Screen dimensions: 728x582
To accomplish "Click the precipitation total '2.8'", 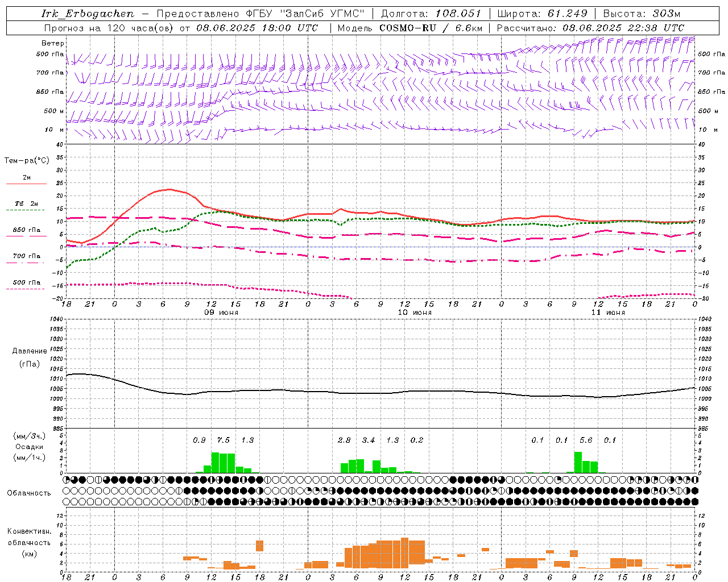I will click(344, 440).
